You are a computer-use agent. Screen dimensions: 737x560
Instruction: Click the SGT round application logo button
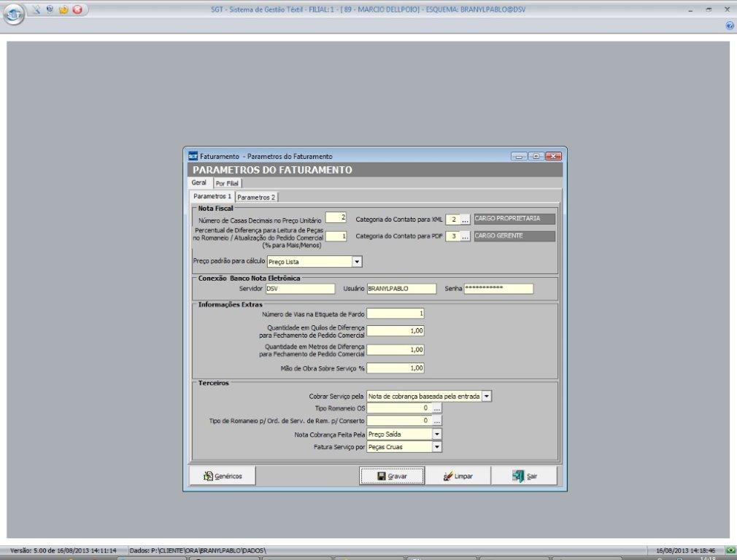pyautogui.click(x=13, y=14)
